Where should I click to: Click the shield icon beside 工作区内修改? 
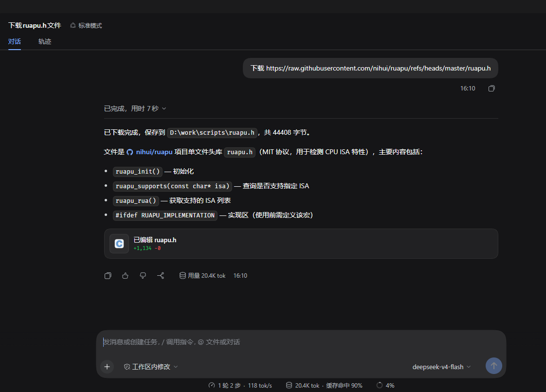[x=127, y=367]
